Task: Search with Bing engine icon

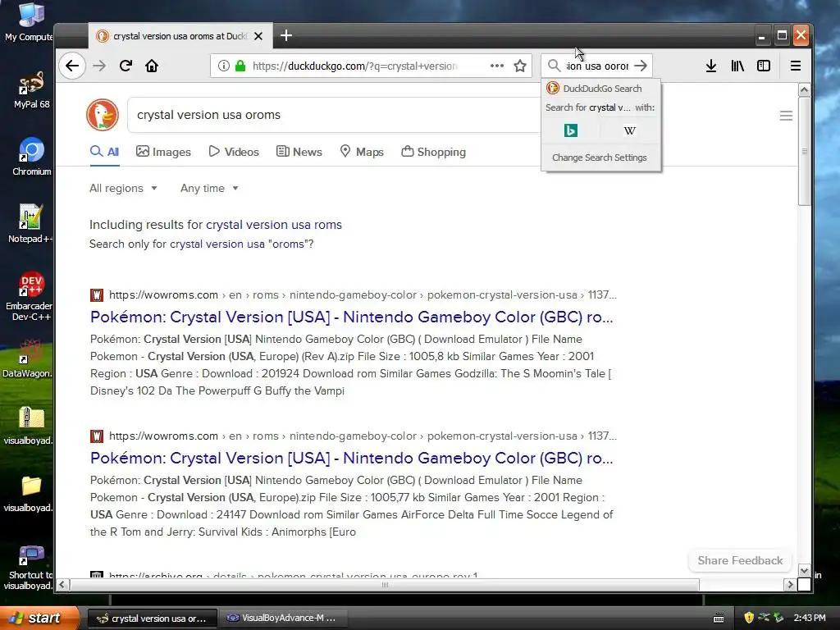Action: coord(571,130)
